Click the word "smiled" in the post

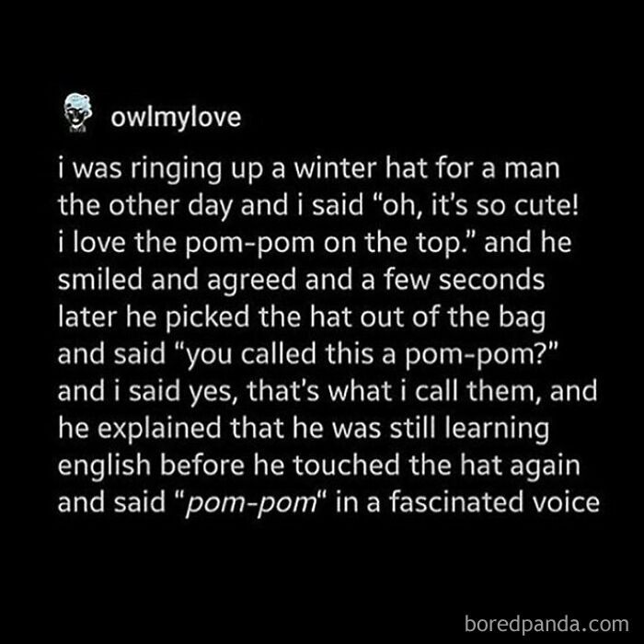pos(100,280)
